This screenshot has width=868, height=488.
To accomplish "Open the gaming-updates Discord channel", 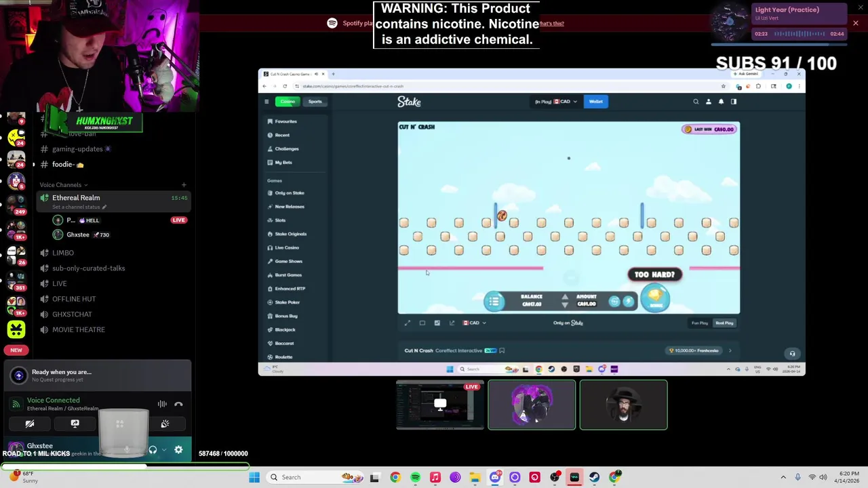I will click(x=77, y=149).
